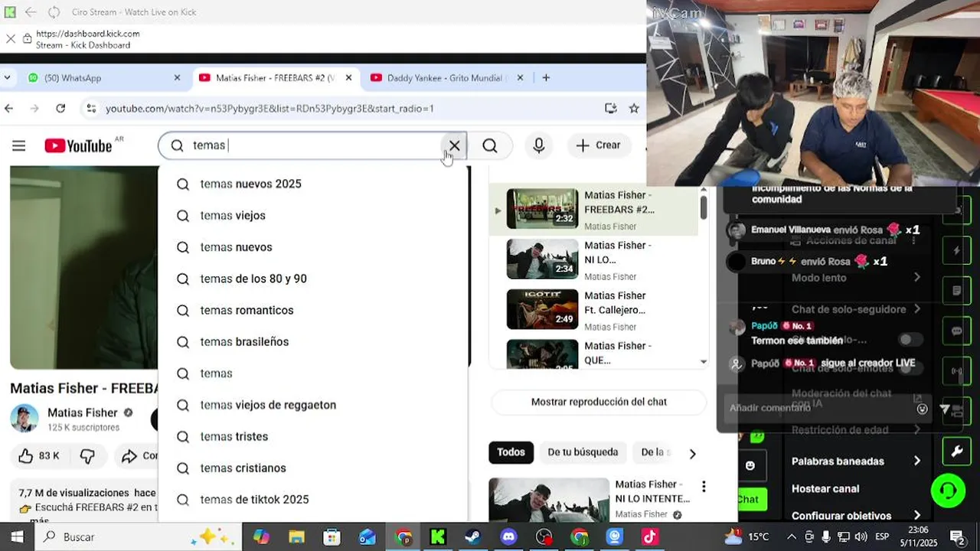
Task: Open the Crear upload menu
Action: click(599, 145)
